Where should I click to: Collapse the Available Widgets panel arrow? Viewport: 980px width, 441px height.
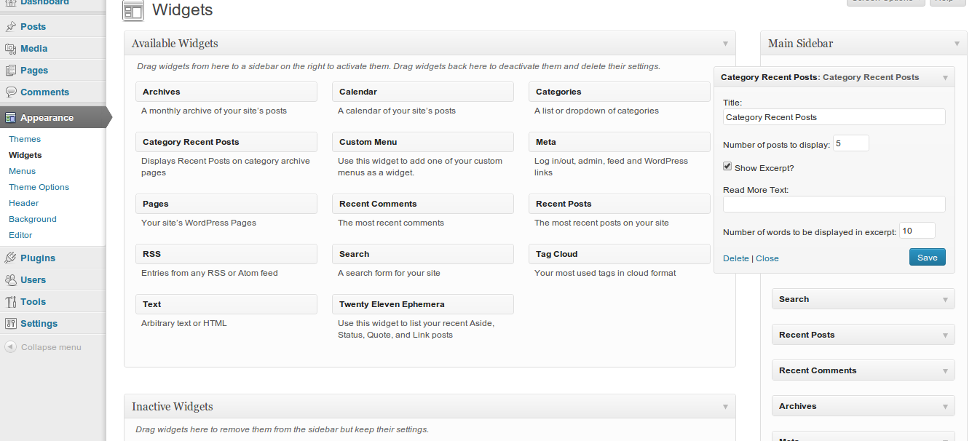pos(725,44)
